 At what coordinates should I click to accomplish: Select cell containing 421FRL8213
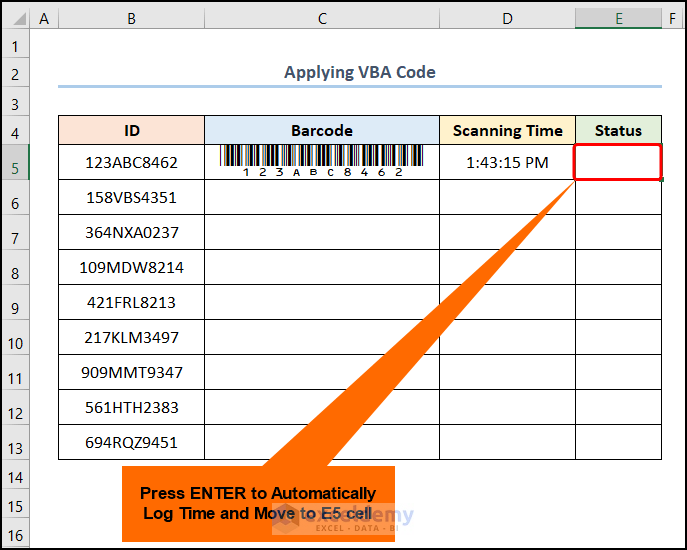131,302
